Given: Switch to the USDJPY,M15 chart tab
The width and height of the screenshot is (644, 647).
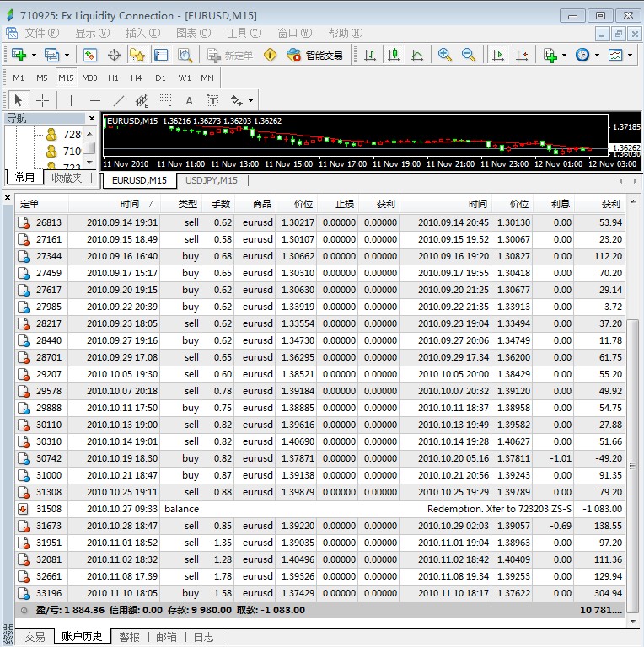Looking at the screenshot, I should click(211, 180).
